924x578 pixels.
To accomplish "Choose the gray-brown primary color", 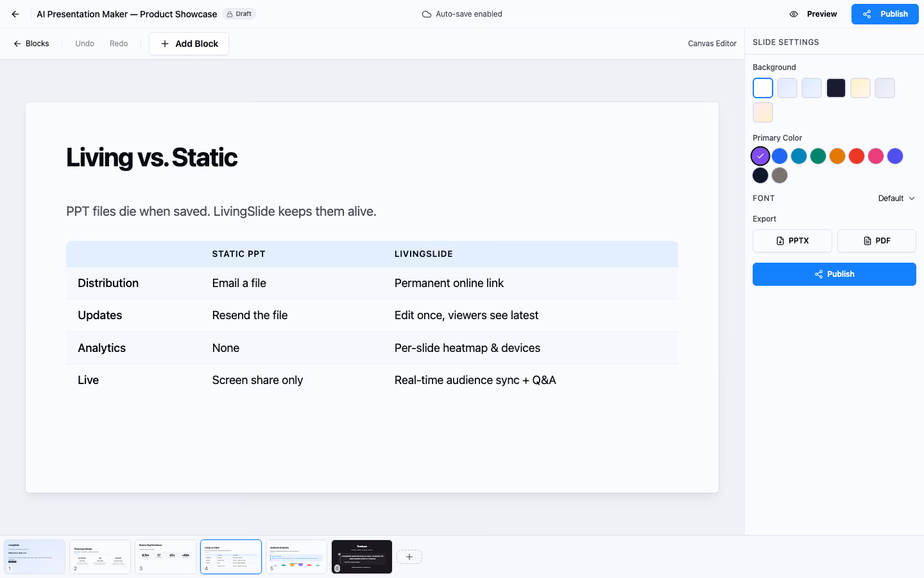I will (x=780, y=175).
